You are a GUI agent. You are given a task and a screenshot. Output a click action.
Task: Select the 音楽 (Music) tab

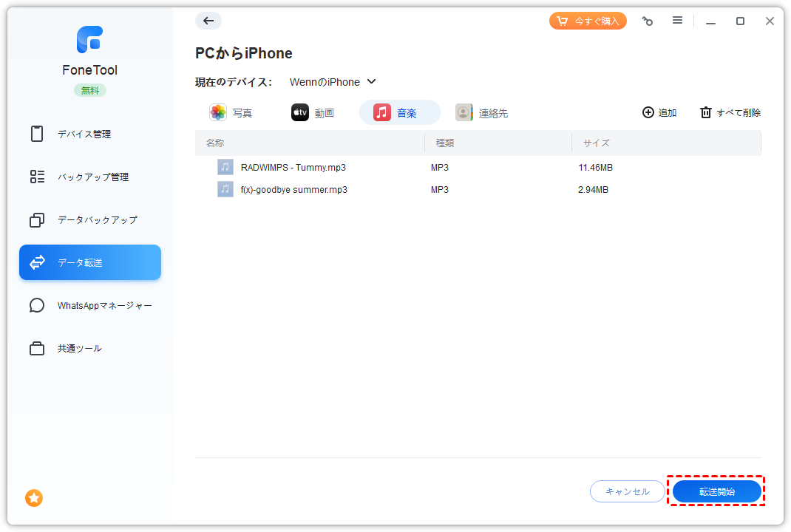click(x=399, y=112)
